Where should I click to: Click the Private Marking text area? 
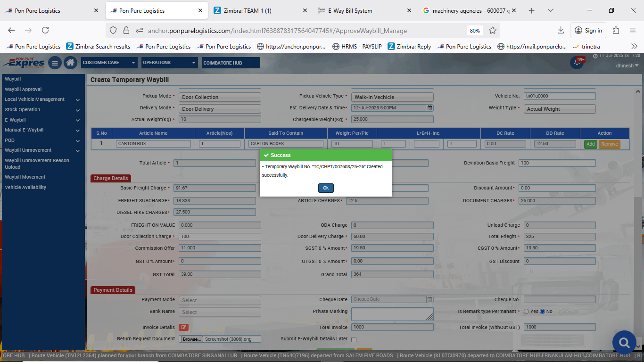coord(392,314)
